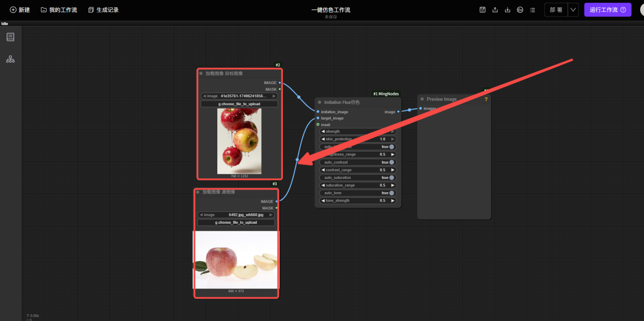
Task: Open image file combo showing 6492.jpg_wh860.jpg
Action: (236, 215)
